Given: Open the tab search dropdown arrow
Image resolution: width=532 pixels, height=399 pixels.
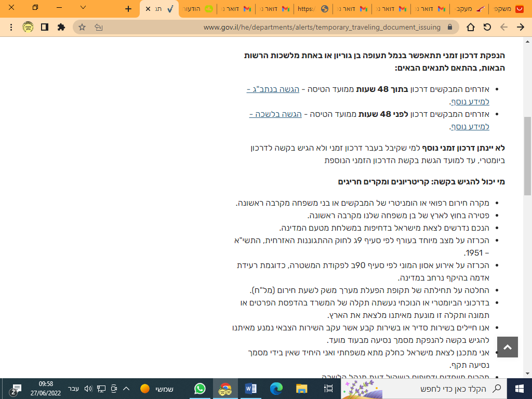Looking at the screenshot, I should click(x=83, y=7).
